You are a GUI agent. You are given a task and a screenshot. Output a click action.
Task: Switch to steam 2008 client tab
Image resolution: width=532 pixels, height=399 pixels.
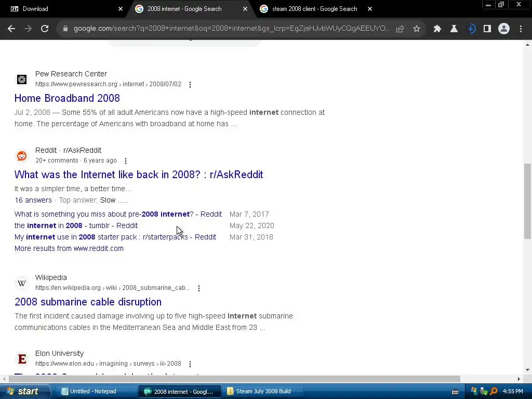(314, 9)
